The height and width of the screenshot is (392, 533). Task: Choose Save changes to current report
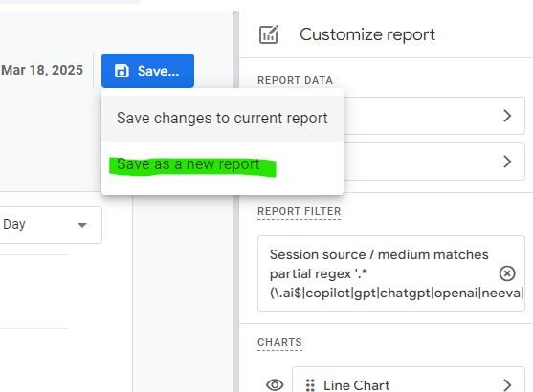pos(222,119)
